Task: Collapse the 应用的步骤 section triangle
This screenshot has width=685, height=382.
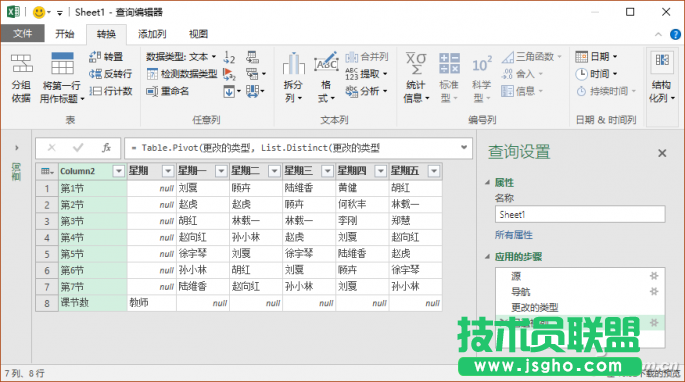Action: [x=488, y=257]
